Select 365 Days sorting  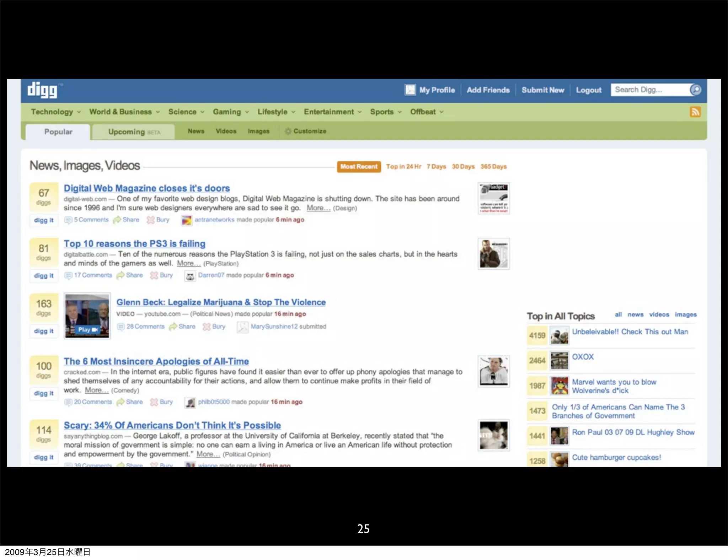tap(493, 167)
